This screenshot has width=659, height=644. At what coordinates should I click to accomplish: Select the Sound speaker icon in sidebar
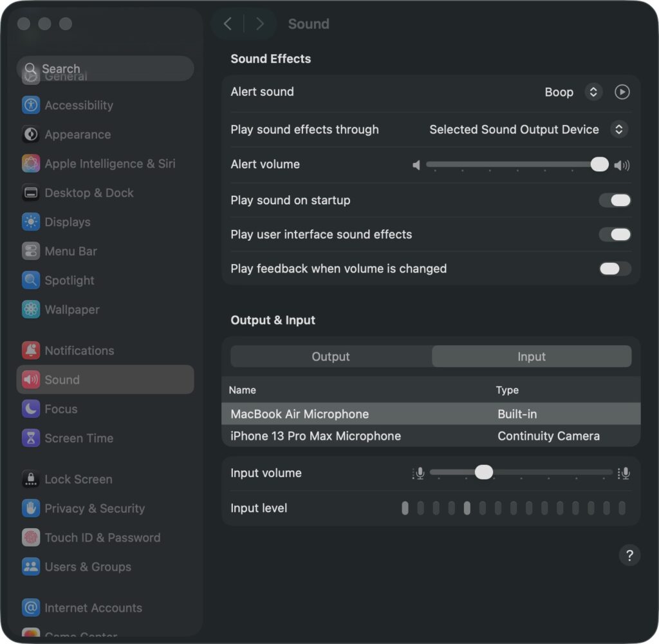point(31,379)
